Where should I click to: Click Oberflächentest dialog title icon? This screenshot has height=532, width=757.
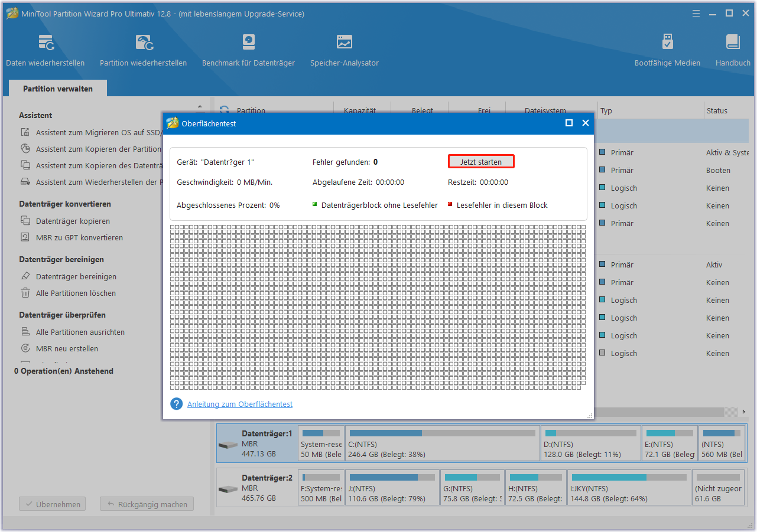tap(173, 123)
